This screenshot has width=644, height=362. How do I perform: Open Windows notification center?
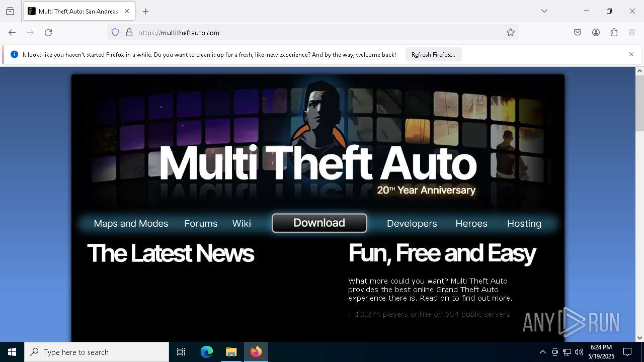pos(627,352)
